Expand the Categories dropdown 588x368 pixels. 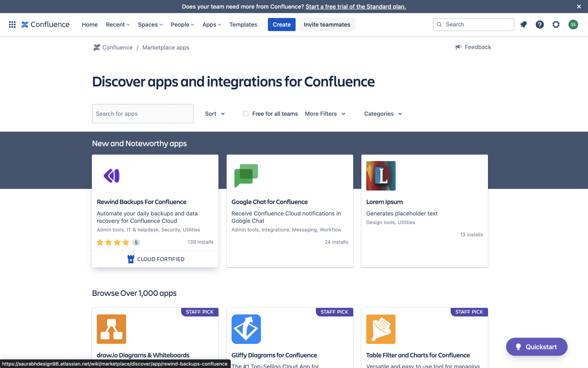click(x=383, y=114)
